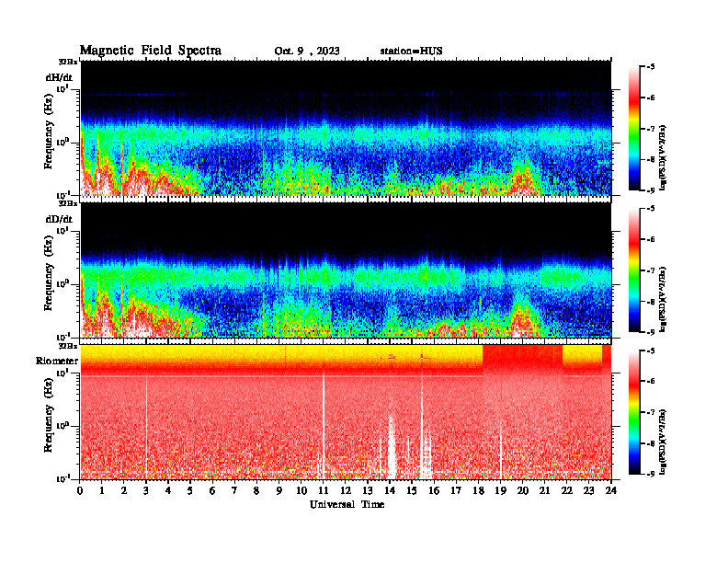728x563 pixels.
Task: Click hour "13" on the Universal Time axis
Action: [x=368, y=490]
